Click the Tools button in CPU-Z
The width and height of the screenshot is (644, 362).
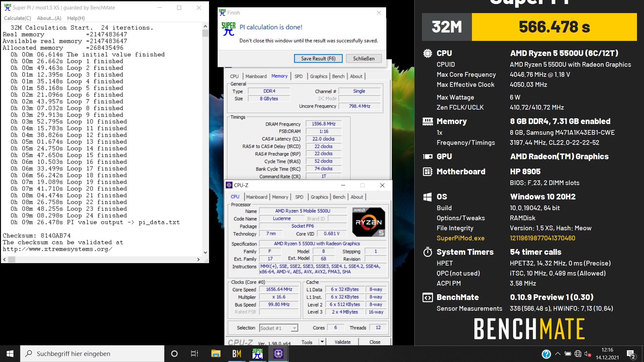click(x=307, y=342)
